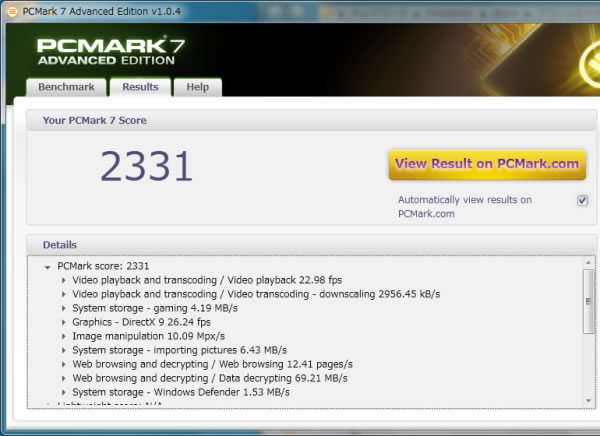Expand System storage Windows Defender row

tap(64, 392)
